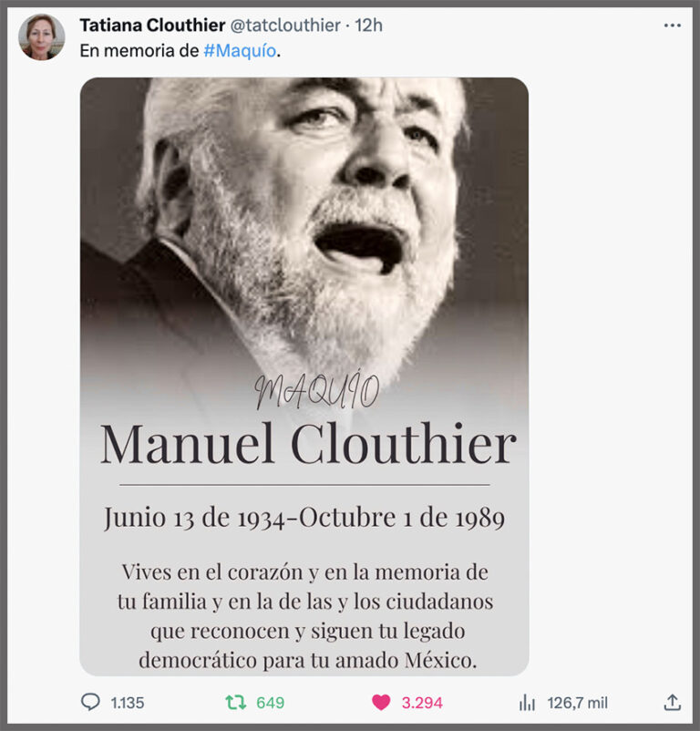
Task: Open the three-dot more options menu
Action: coord(672,26)
